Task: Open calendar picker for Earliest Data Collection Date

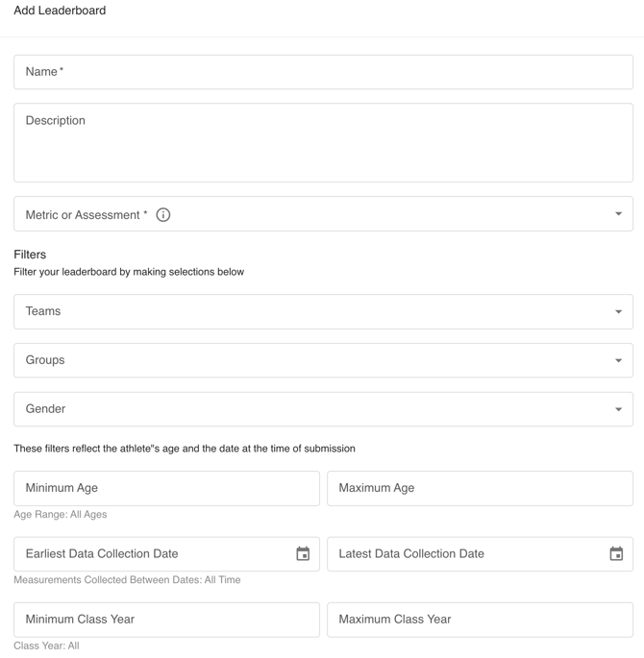Action: click(x=303, y=554)
